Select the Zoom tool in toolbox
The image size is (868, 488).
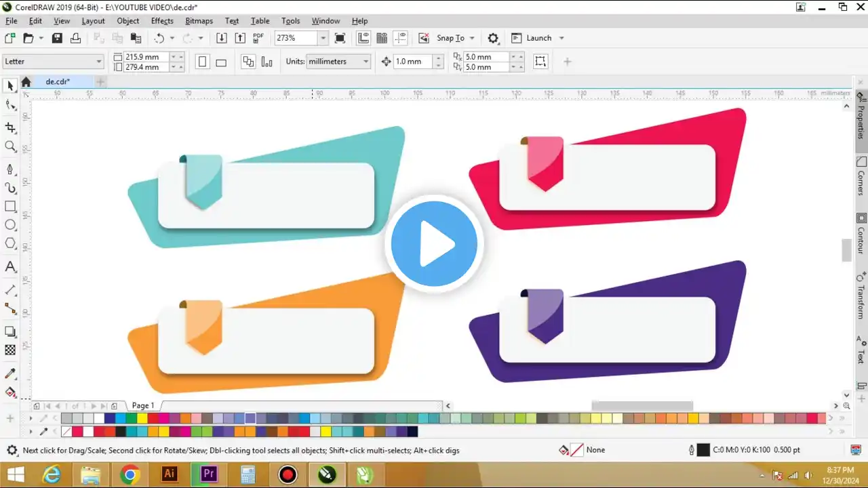coord(10,146)
